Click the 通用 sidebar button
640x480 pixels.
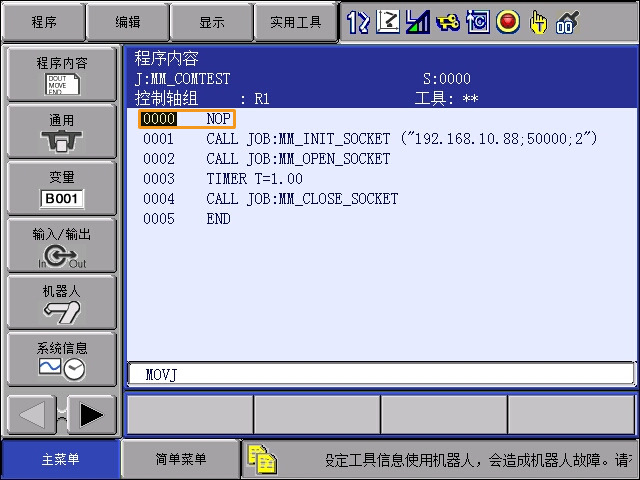(62, 131)
